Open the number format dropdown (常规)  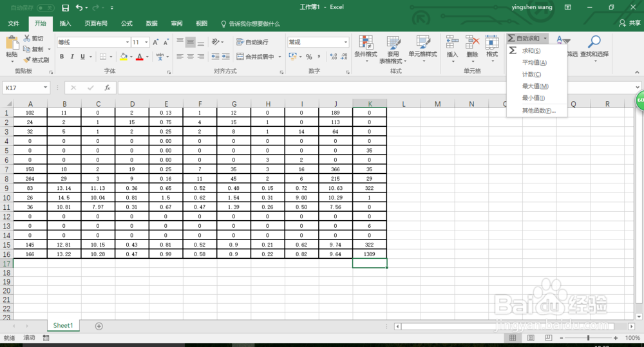click(345, 42)
